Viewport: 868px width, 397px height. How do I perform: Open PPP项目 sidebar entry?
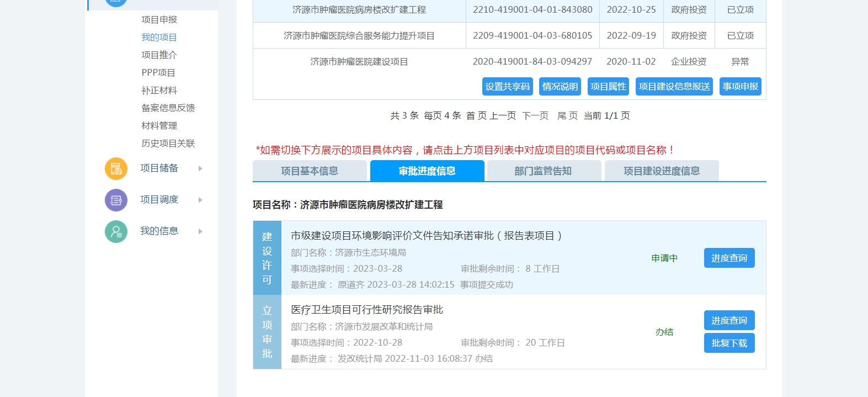coord(158,73)
